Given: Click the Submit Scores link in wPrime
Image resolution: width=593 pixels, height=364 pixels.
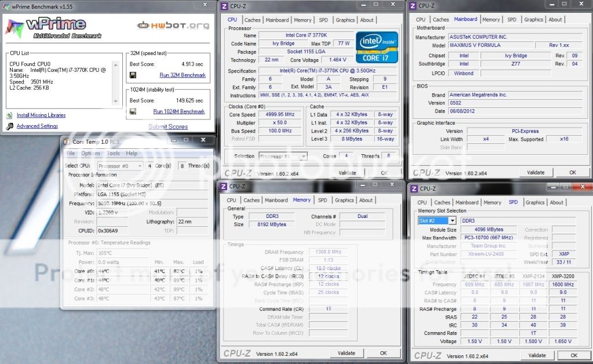Looking at the screenshot, I should (x=168, y=126).
